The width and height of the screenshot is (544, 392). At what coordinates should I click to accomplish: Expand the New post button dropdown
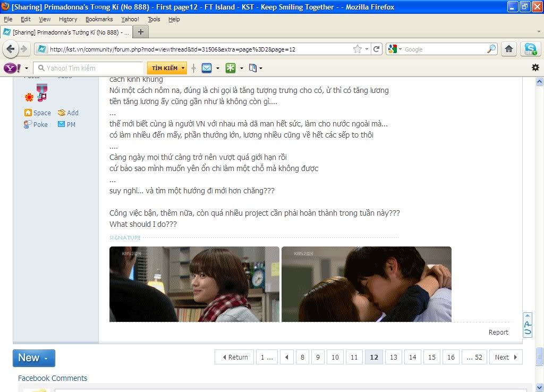click(x=46, y=359)
